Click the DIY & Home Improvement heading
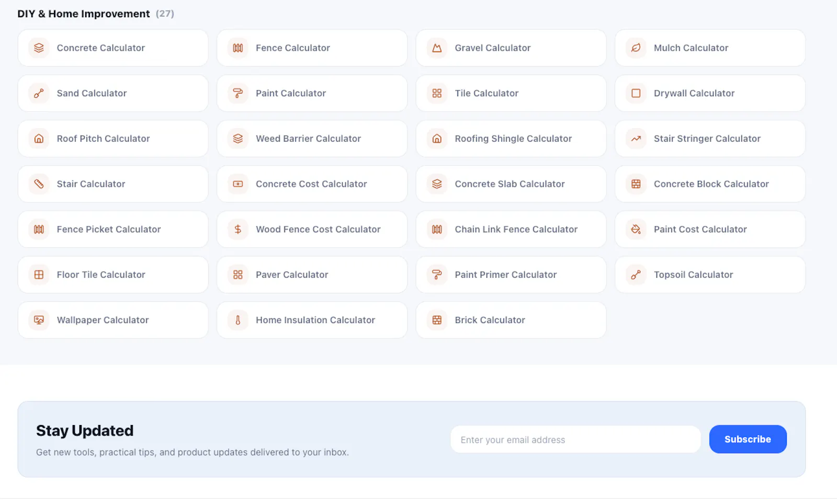The height and width of the screenshot is (504, 837). pyautogui.click(x=84, y=14)
